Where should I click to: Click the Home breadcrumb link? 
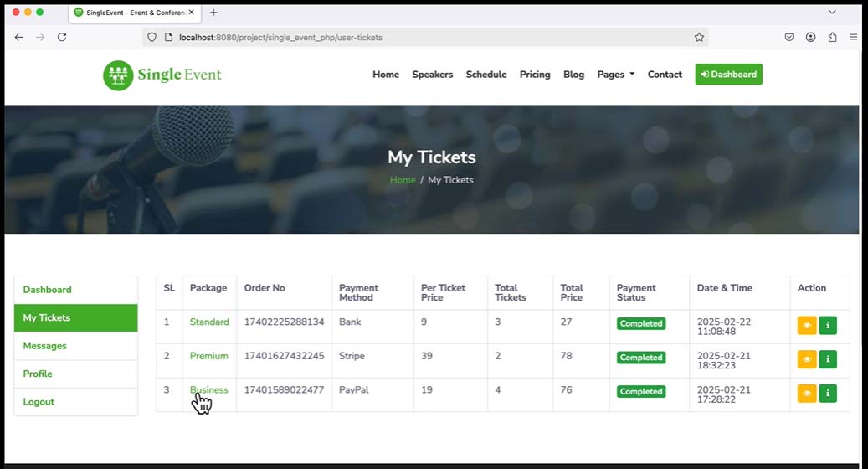click(403, 180)
